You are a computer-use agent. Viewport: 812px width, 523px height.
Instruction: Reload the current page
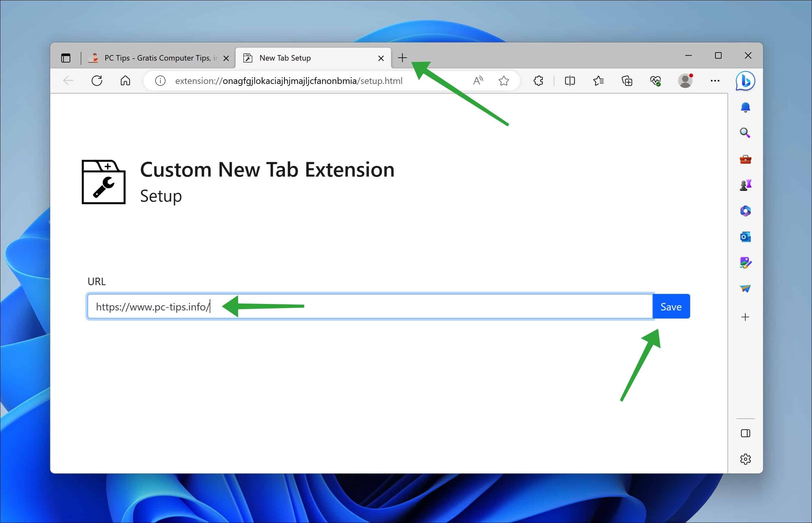tap(97, 80)
